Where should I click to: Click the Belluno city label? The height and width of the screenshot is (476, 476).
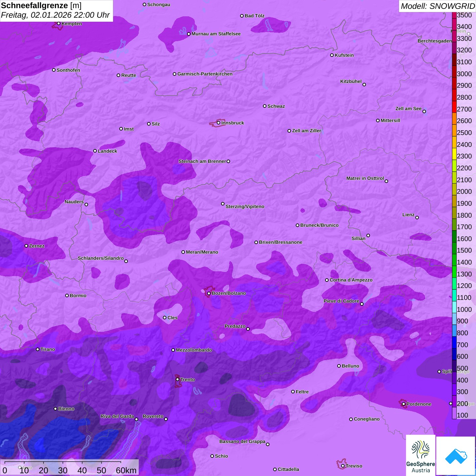(350, 366)
